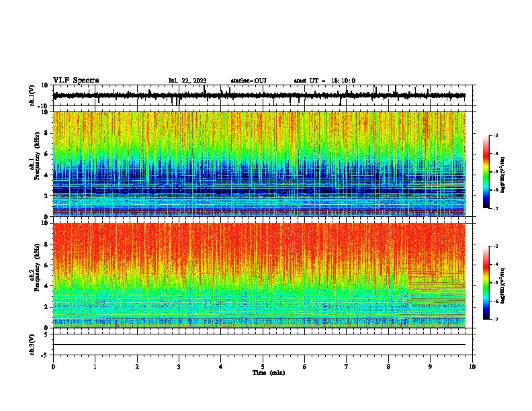Screen dimensions: 532x411
Task: Click the "4" kHz tick on ch.2 spectrogram
Action: 47,286
